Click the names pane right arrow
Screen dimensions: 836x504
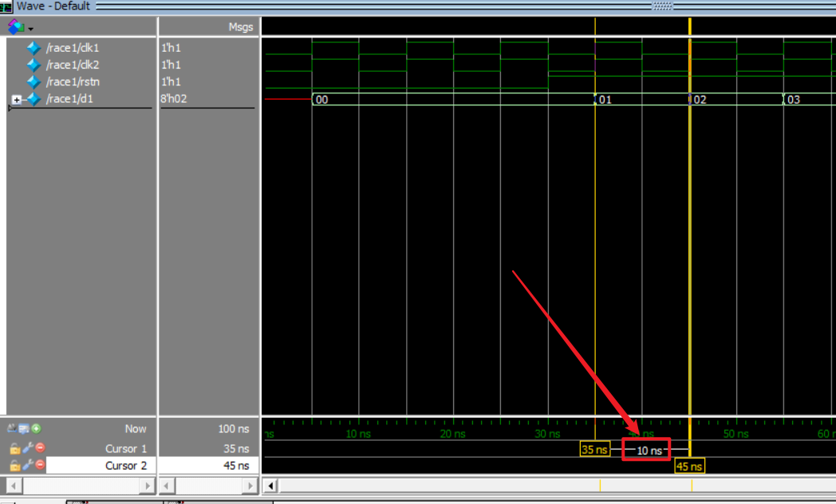(x=147, y=486)
